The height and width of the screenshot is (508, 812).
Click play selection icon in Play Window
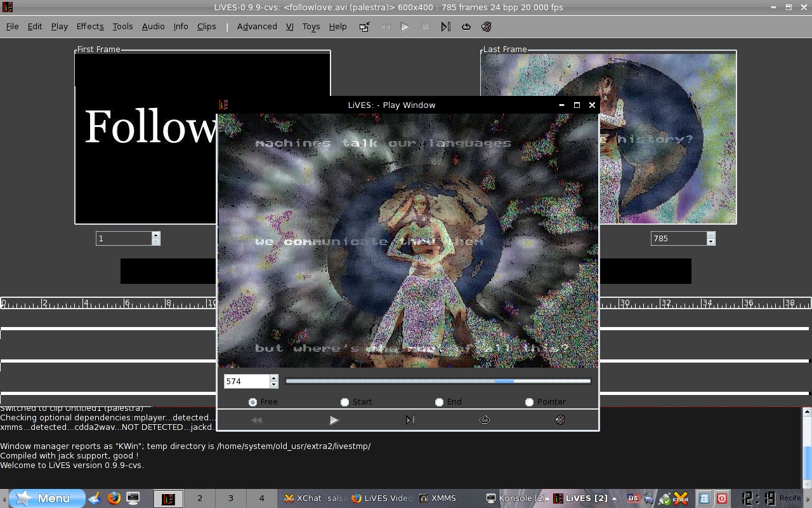(410, 420)
